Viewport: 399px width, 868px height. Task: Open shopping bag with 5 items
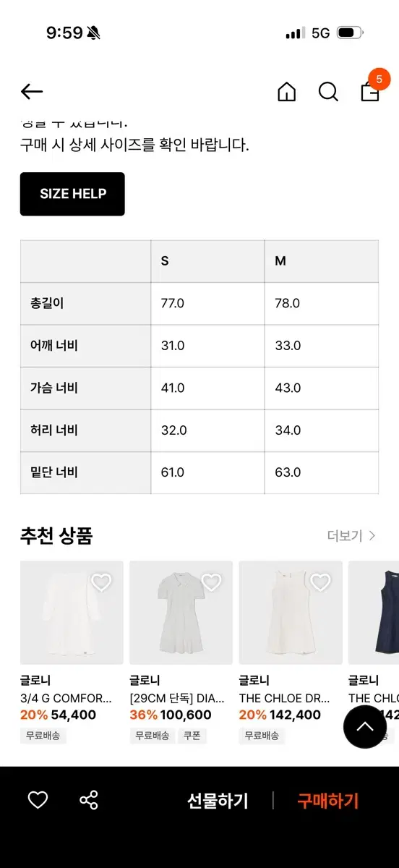pyautogui.click(x=372, y=88)
